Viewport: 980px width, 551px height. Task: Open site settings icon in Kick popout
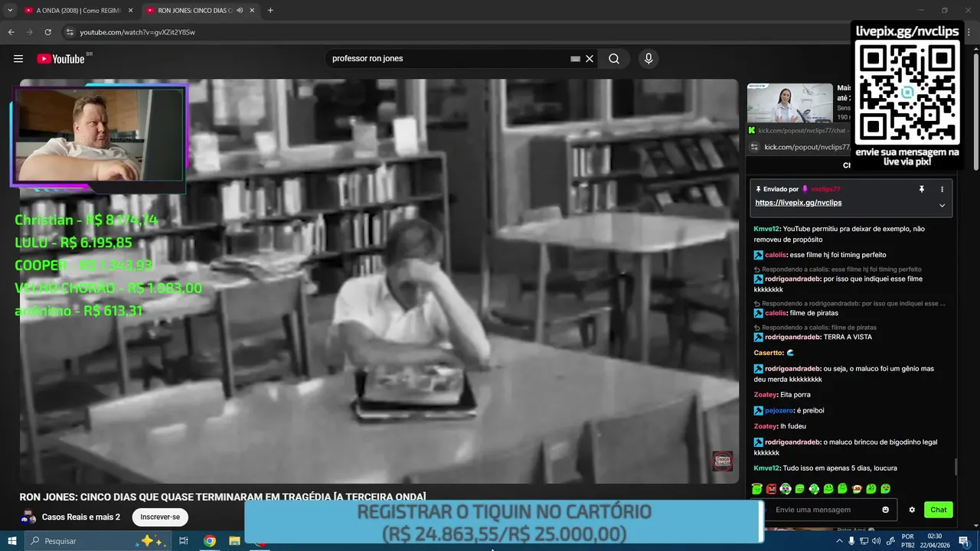pos(754,147)
